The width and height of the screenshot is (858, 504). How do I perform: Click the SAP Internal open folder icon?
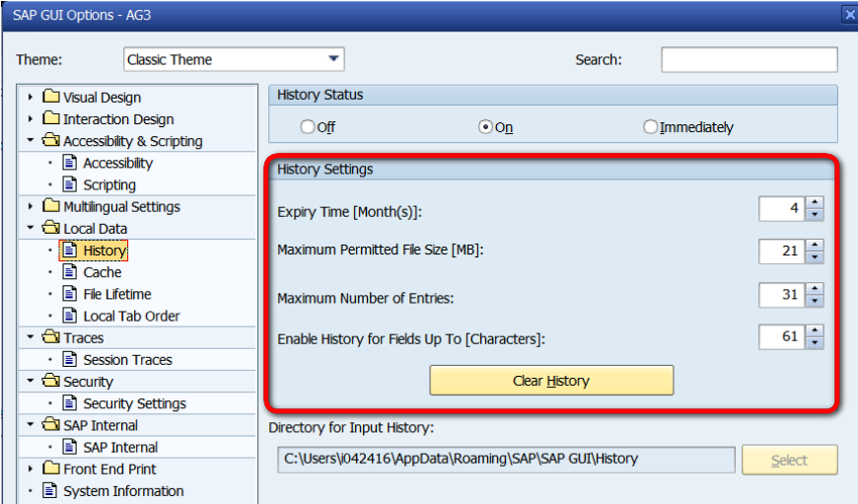pos(51,425)
